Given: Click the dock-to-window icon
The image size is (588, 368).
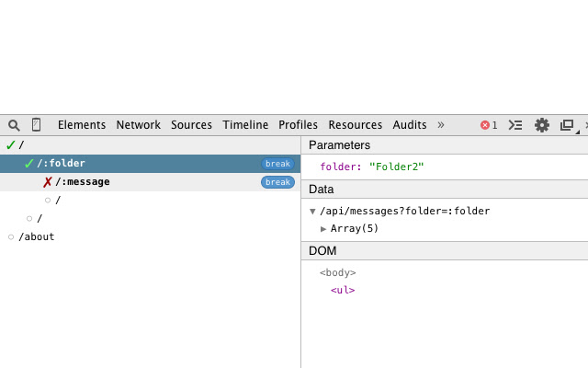Looking at the screenshot, I should 567,125.
